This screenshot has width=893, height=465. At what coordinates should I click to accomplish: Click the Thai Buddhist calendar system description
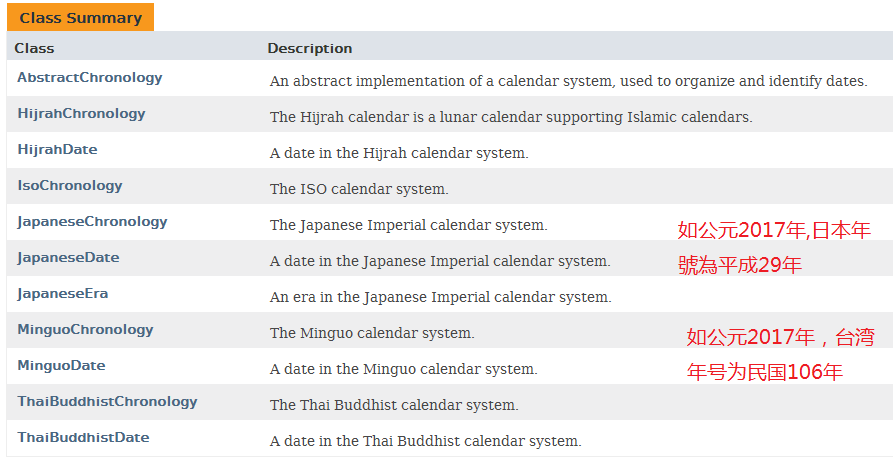pos(394,405)
